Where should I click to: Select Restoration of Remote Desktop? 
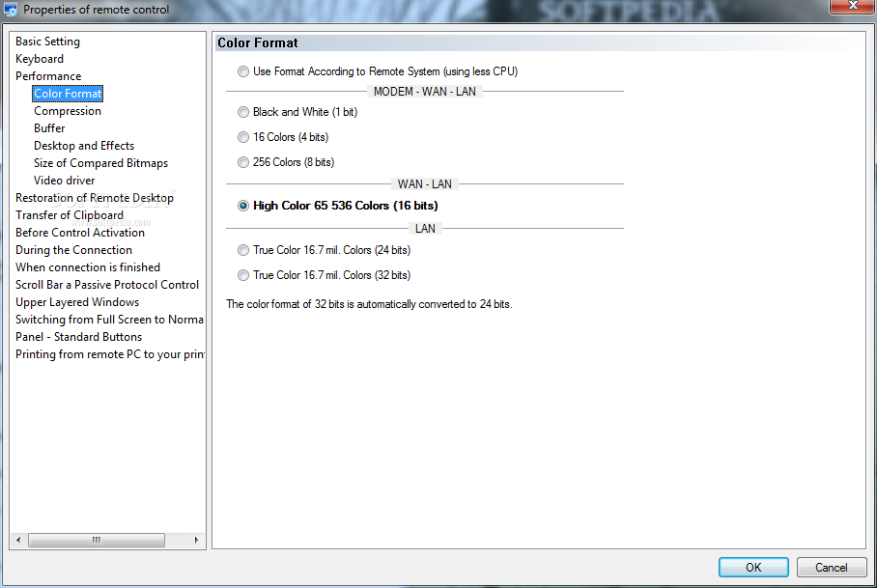[95, 197]
